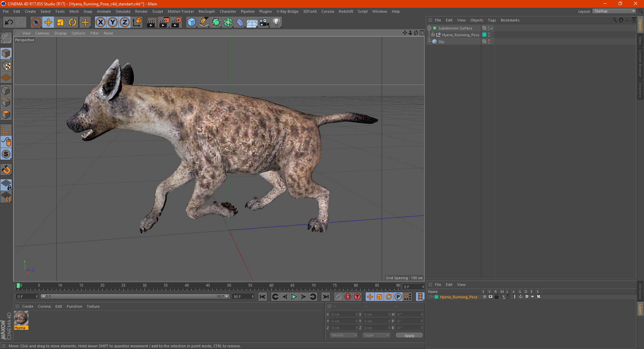
Task: Toggle Y axis lock
Action: [x=113, y=22]
